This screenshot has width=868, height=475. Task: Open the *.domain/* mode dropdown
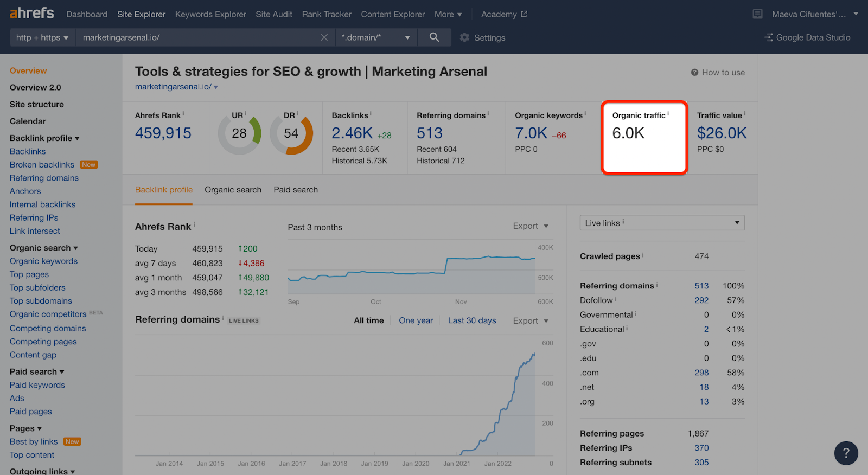[375, 37]
